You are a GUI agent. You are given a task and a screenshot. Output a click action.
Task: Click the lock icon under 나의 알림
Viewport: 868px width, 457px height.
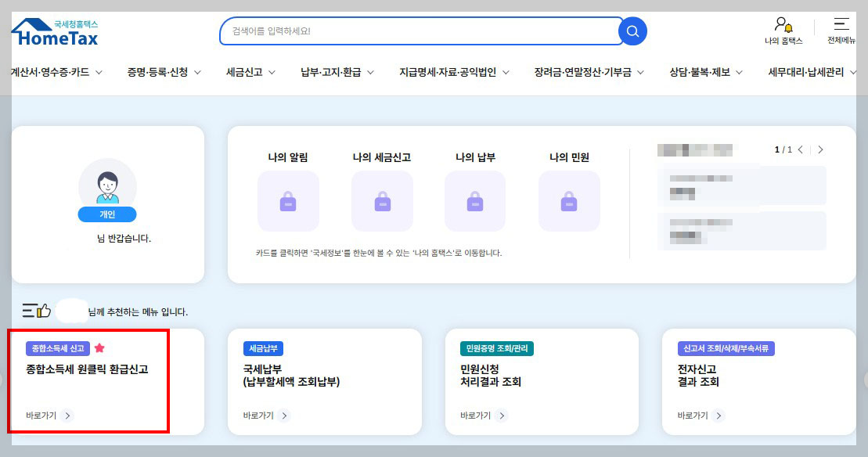click(289, 201)
